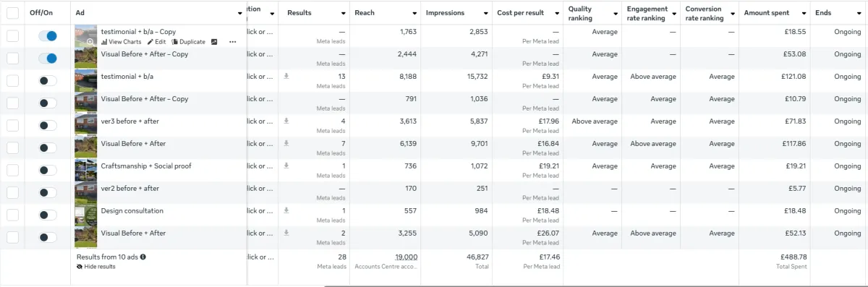Screen dimensions: 868x287
Task: Open the Design consultation ad name
Action: click(132, 211)
